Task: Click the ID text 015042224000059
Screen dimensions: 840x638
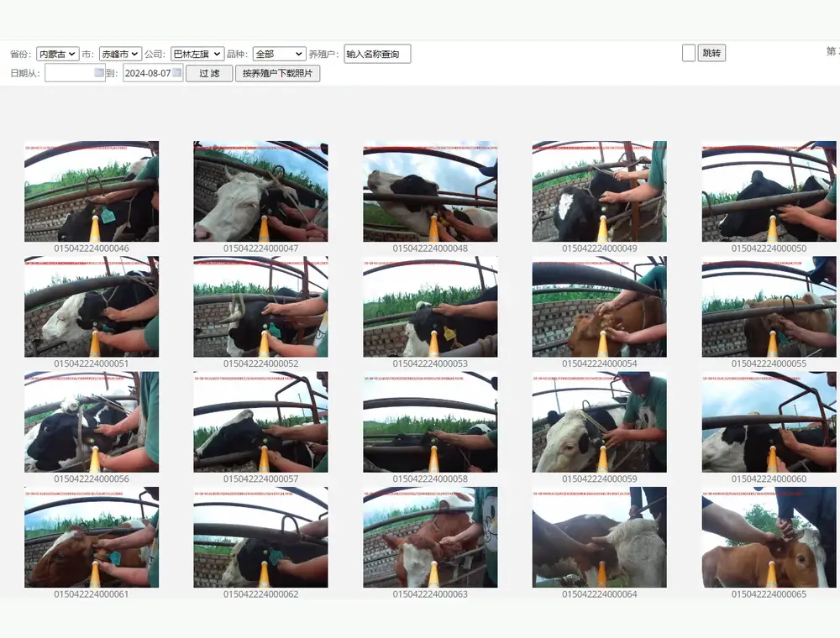Action: pyautogui.click(x=600, y=479)
